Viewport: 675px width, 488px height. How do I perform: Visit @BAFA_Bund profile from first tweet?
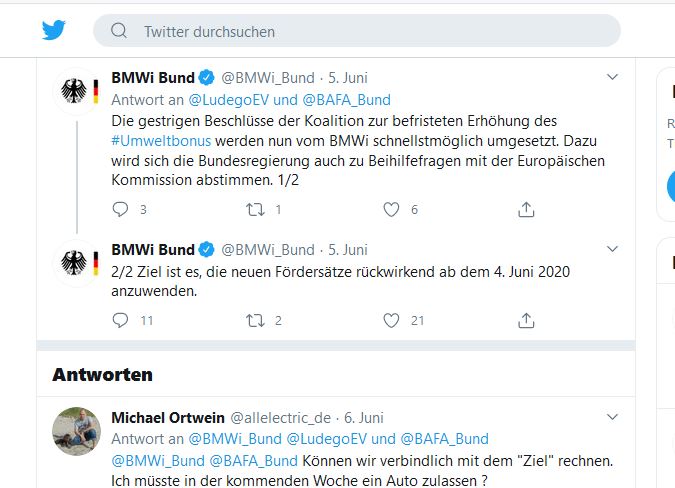point(346,99)
